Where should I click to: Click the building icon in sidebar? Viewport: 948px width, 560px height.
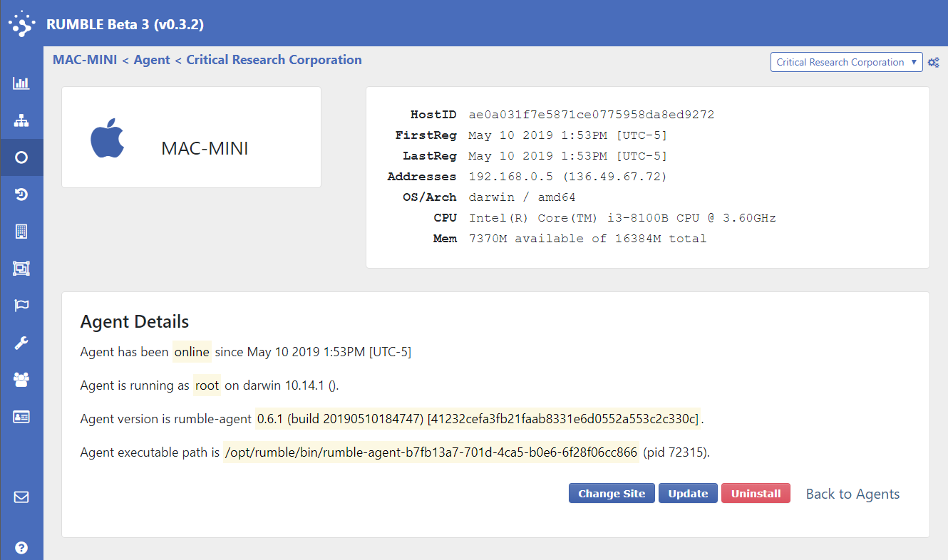(21, 232)
